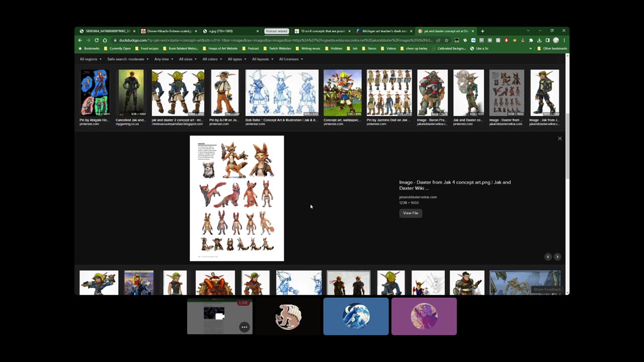Open the All colors filter

[x=212, y=59]
